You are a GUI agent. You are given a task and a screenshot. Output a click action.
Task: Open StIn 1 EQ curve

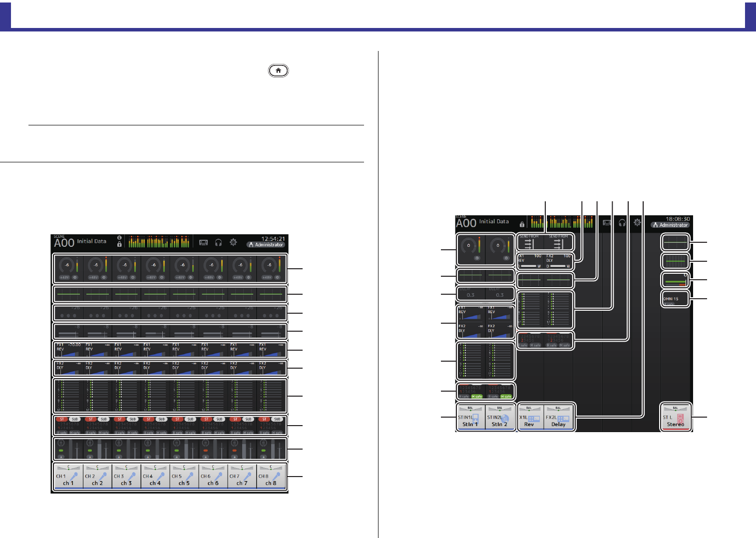click(x=470, y=275)
